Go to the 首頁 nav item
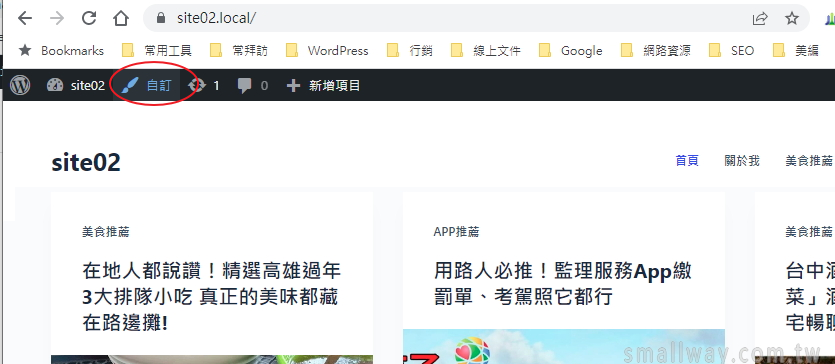The width and height of the screenshot is (835, 364). coord(687,161)
